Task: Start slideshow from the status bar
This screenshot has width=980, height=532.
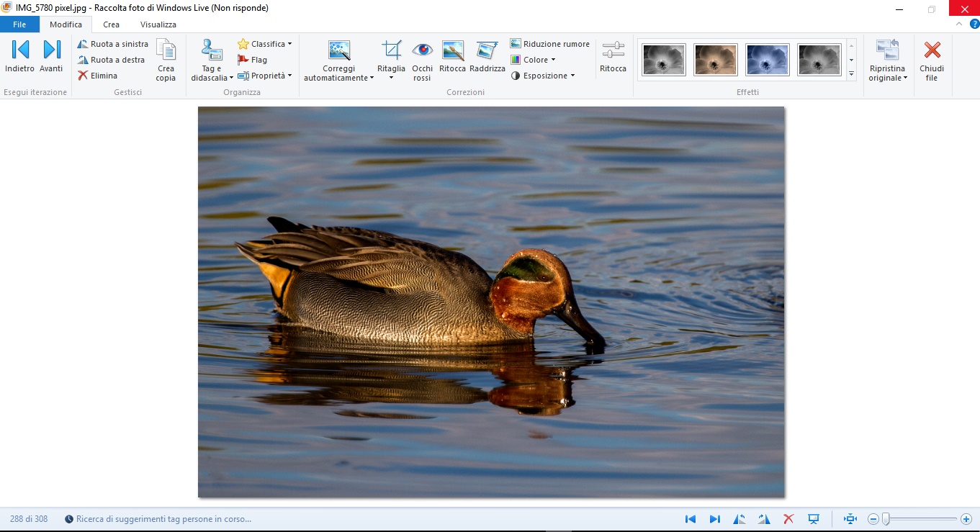Action: [814, 519]
